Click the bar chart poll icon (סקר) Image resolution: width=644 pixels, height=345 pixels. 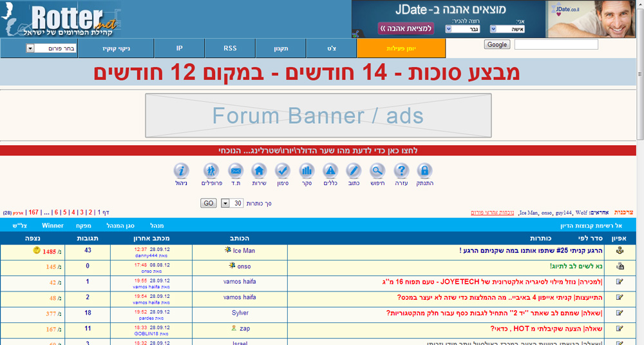tap(307, 171)
